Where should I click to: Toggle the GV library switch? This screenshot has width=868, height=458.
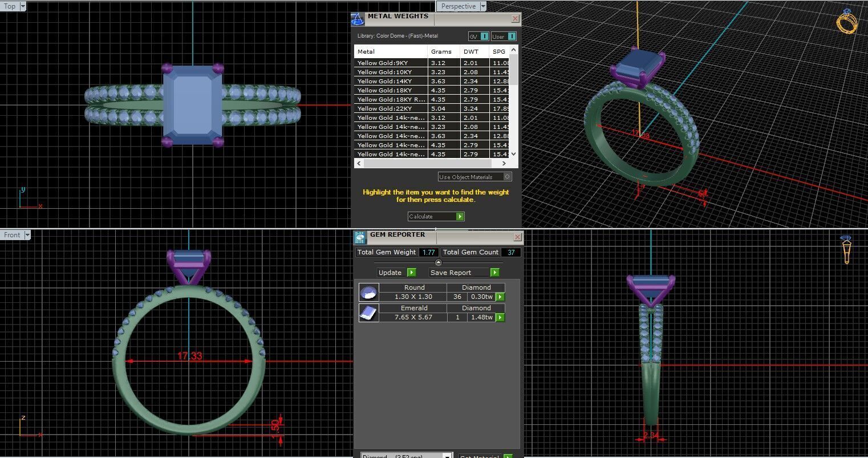click(x=484, y=37)
